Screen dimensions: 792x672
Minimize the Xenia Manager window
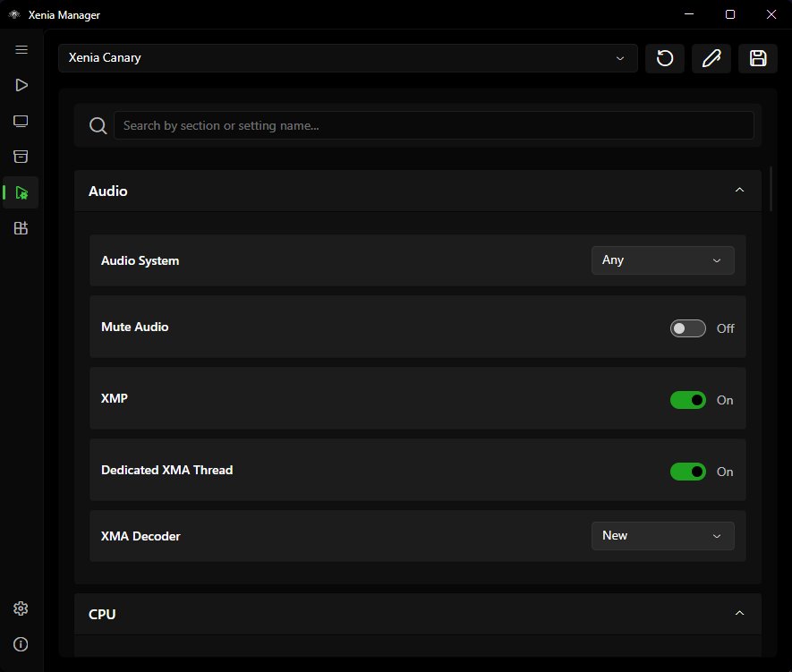coord(689,14)
